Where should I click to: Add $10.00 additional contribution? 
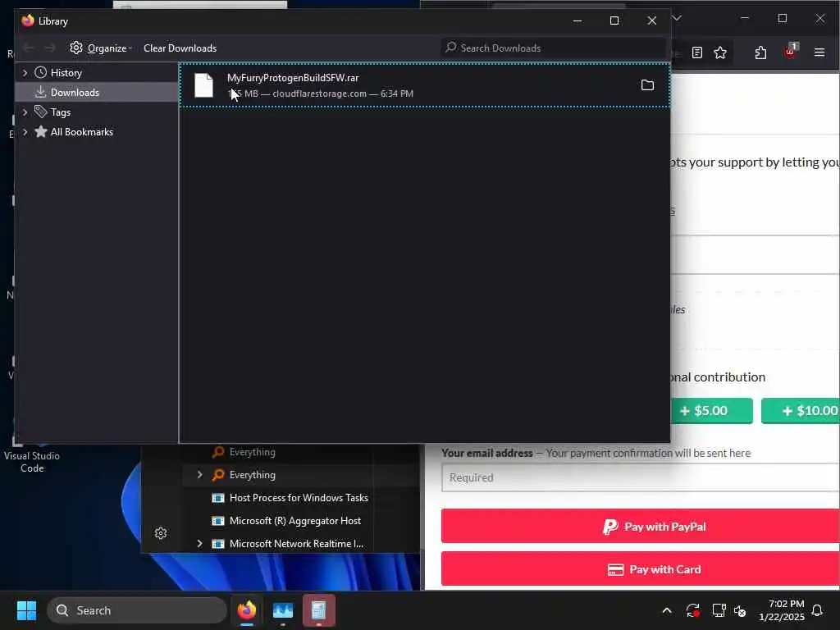[x=801, y=411]
